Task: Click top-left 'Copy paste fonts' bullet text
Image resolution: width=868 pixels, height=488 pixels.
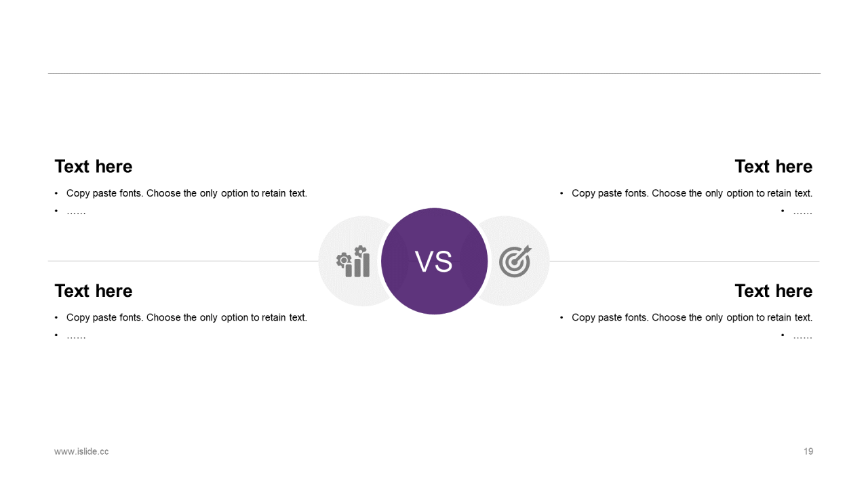Action: [x=186, y=193]
